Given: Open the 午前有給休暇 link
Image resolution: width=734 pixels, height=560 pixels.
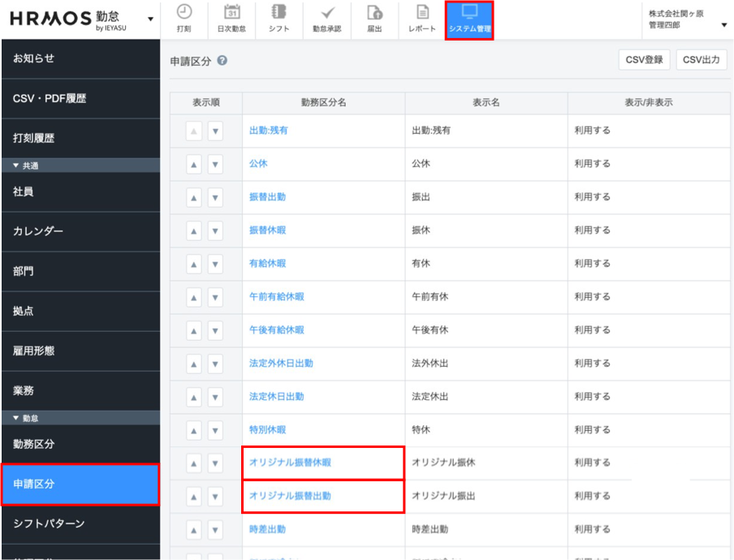Looking at the screenshot, I should (277, 296).
